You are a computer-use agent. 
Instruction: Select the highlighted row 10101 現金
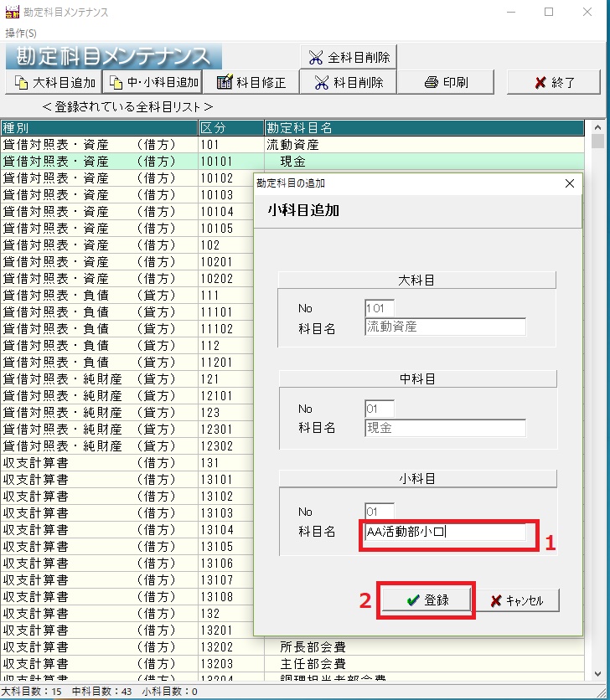click(292, 161)
